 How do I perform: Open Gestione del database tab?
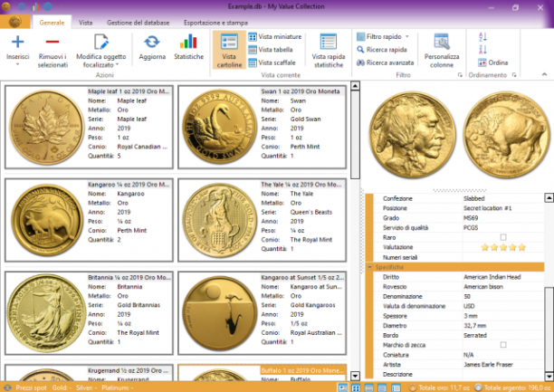click(x=138, y=23)
